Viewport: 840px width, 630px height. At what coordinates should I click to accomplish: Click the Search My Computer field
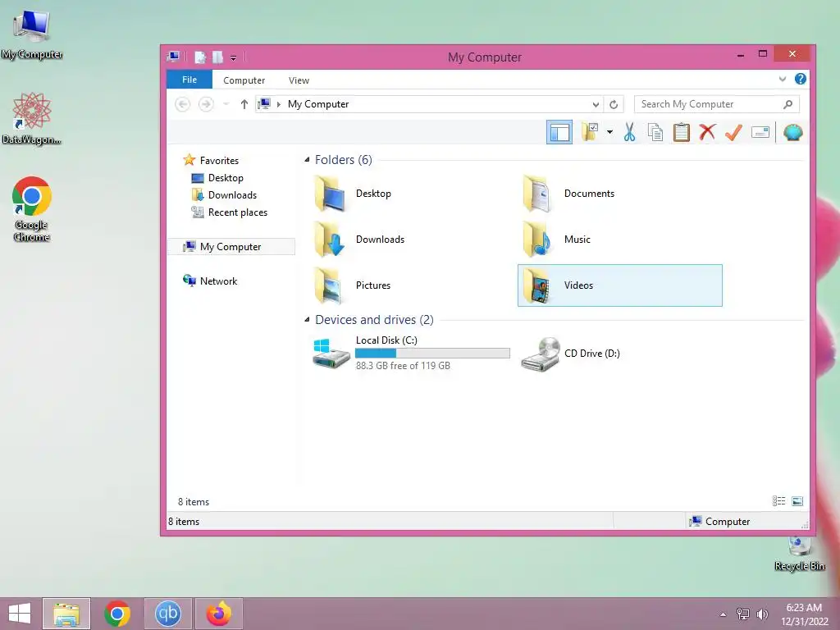[x=717, y=104]
